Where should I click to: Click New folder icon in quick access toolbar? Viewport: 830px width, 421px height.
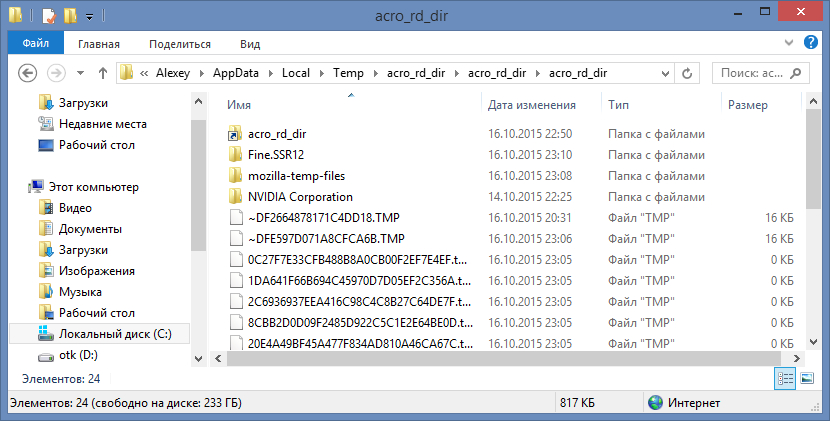[x=70, y=16]
